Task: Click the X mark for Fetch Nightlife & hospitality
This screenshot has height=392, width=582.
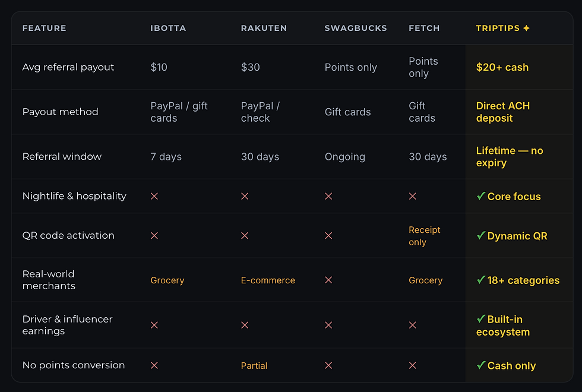Action: (412, 196)
